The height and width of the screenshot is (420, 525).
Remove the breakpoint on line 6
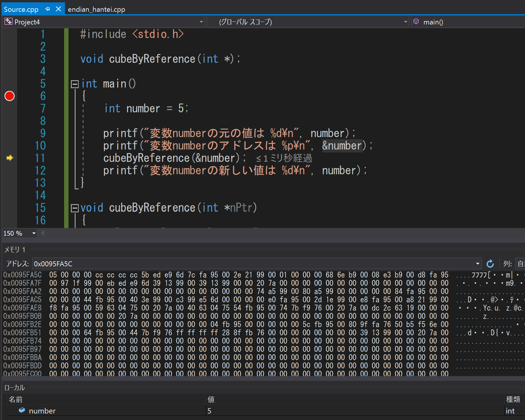(9, 96)
